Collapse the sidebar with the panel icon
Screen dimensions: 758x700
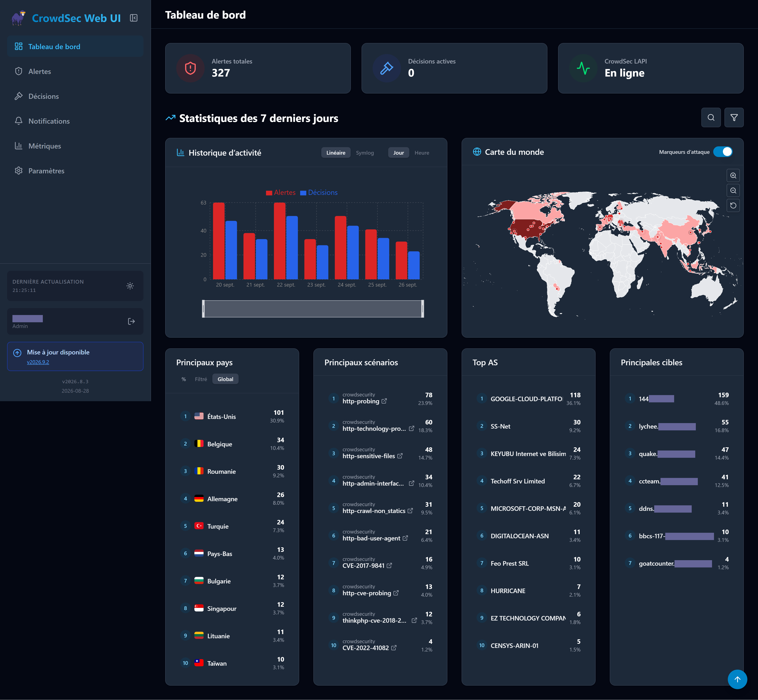click(133, 18)
